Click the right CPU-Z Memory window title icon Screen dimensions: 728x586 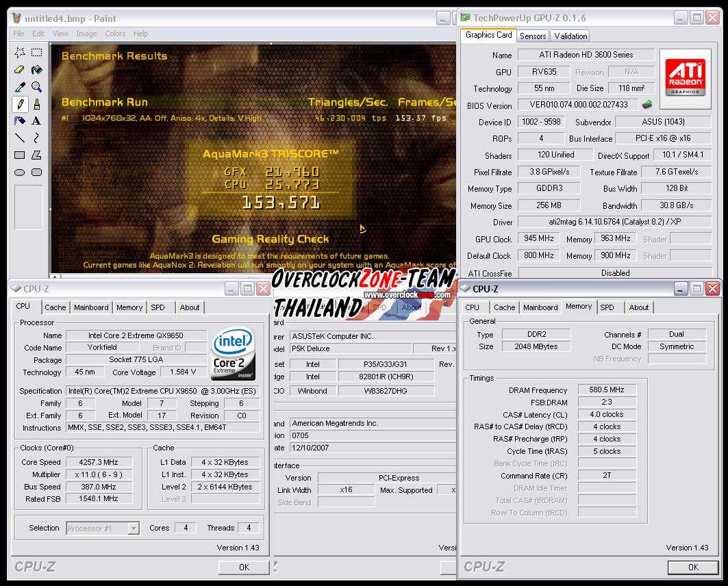pos(465,289)
